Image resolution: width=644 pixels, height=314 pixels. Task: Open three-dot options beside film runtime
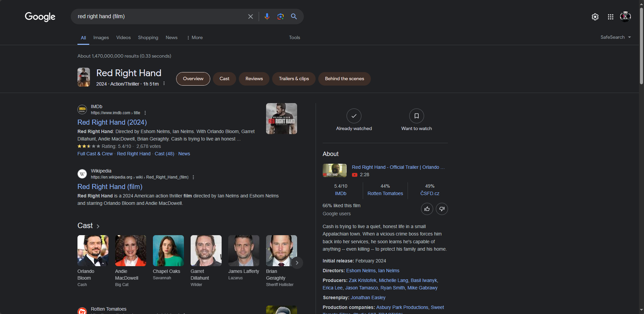tap(164, 84)
